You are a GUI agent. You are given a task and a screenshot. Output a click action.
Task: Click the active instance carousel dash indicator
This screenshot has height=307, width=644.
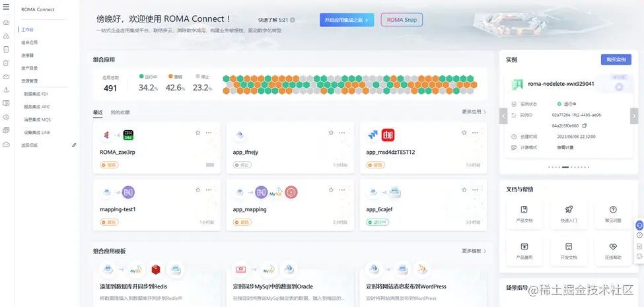point(565,167)
